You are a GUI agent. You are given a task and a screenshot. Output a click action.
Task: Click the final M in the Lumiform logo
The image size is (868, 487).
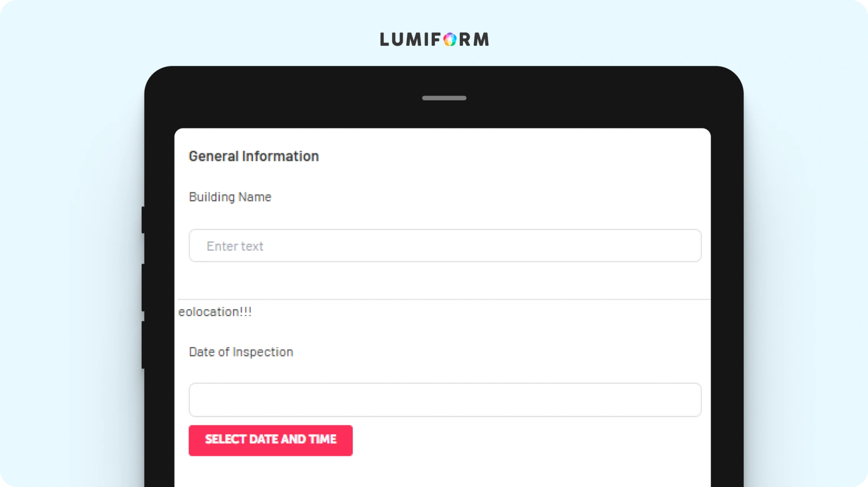pyautogui.click(x=481, y=39)
